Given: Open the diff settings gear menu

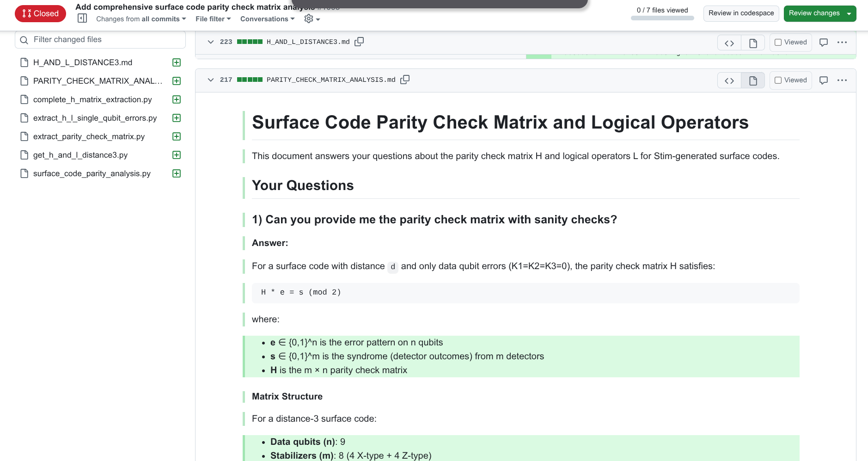Looking at the screenshot, I should coord(312,19).
